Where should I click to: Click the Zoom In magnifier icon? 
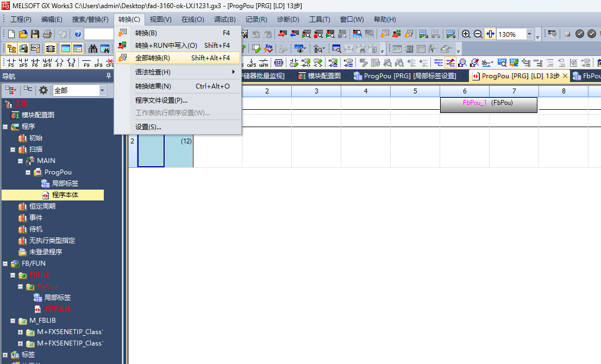[x=466, y=34]
